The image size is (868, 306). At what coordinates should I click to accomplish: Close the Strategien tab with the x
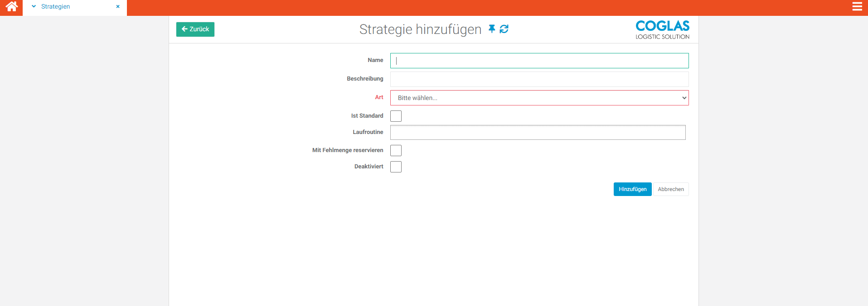[118, 7]
